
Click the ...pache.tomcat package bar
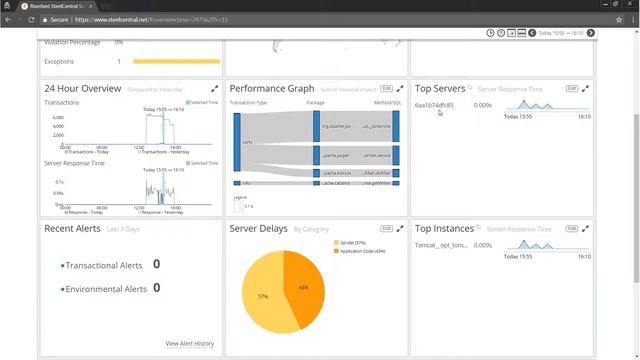point(316,173)
